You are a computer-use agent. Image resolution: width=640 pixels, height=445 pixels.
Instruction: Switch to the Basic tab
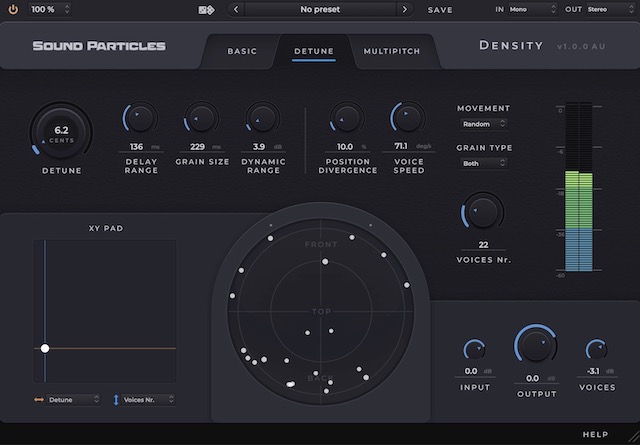pyautogui.click(x=242, y=50)
